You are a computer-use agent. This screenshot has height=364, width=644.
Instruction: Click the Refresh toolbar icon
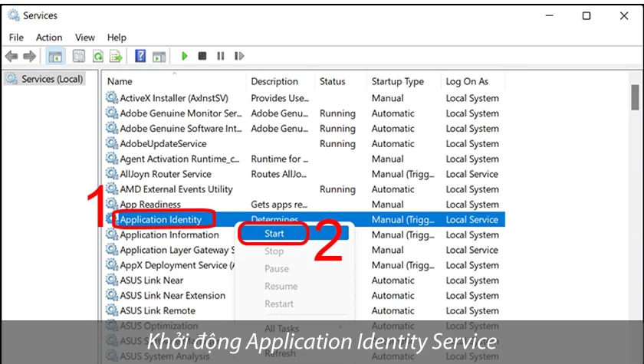point(98,56)
